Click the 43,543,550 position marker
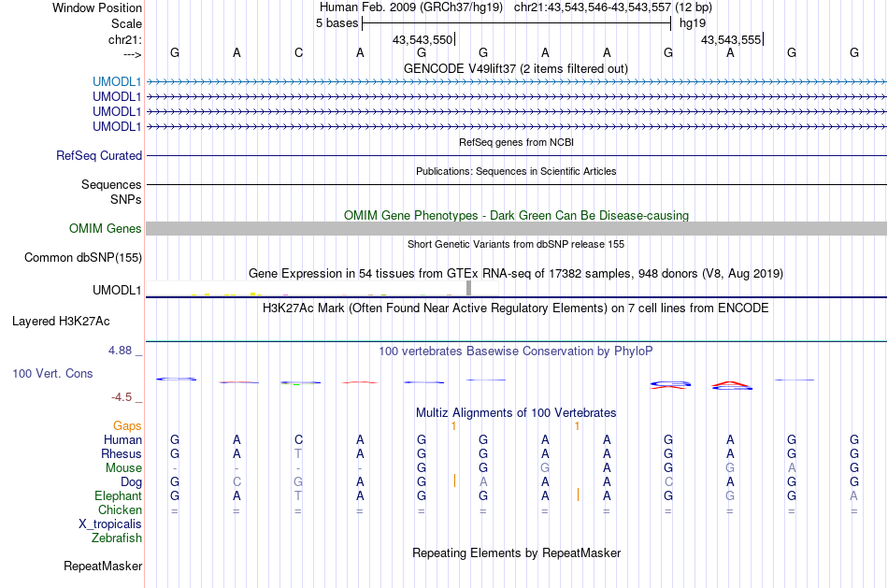Image resolution: width=888 pixels, height=588 pixels. (423, 39)
